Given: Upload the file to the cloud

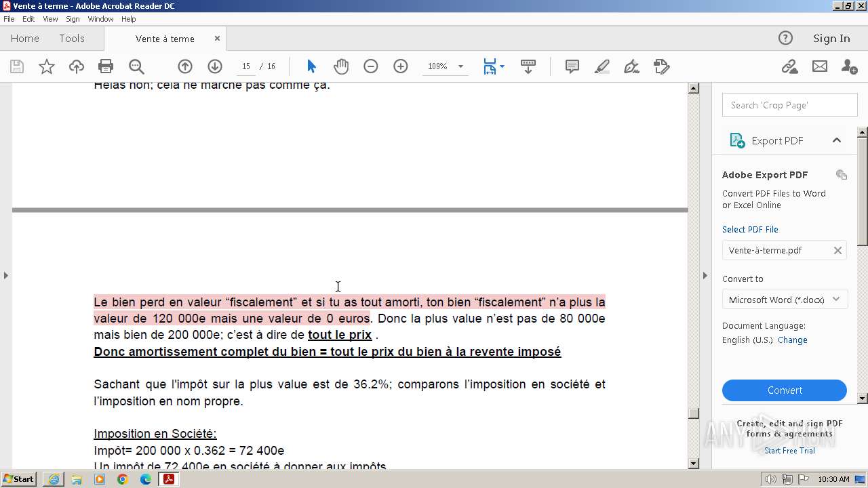Looking at the screenshot, I should click(77, 66).
